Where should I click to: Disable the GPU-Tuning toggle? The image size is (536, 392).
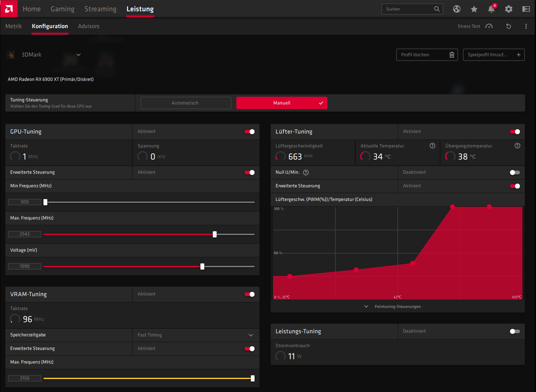(x=250, y=132)
